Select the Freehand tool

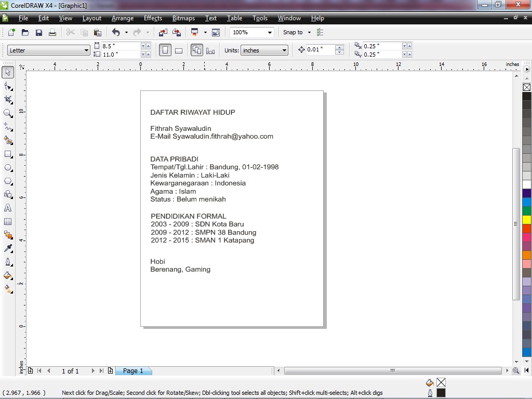[8, 127]
